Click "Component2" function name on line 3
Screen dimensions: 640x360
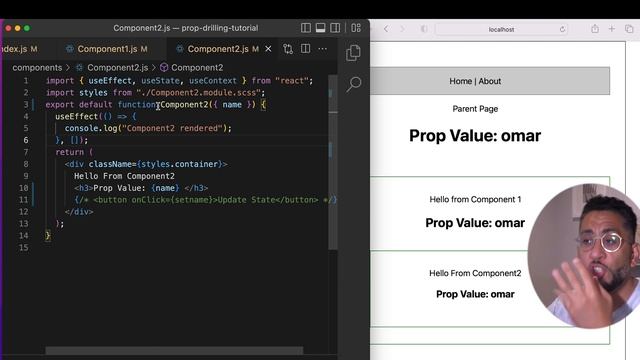click(x=184, y=104)
